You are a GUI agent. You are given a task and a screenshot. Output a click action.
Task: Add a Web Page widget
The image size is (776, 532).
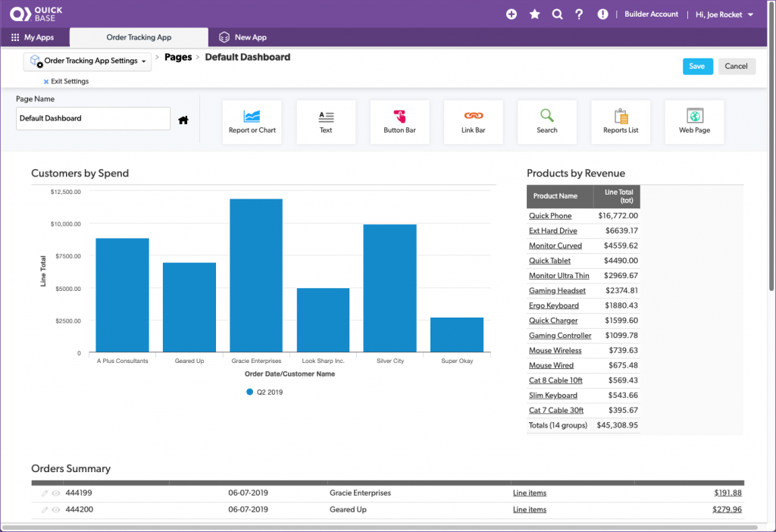[x=694, y=122]
